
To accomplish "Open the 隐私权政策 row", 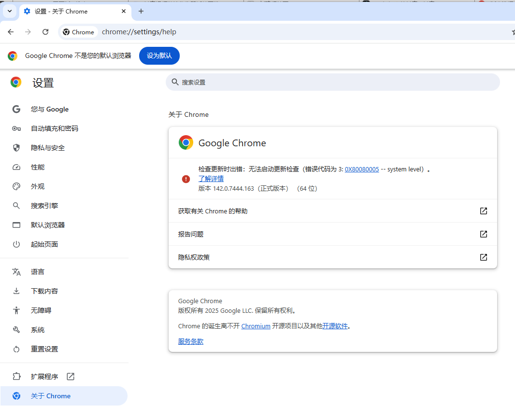I will tap(333, 257).
